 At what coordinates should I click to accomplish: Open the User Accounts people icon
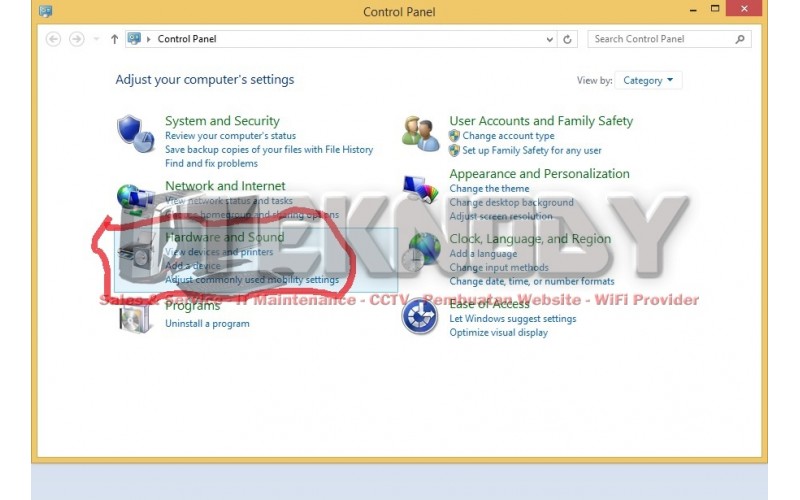pos(420,134)
